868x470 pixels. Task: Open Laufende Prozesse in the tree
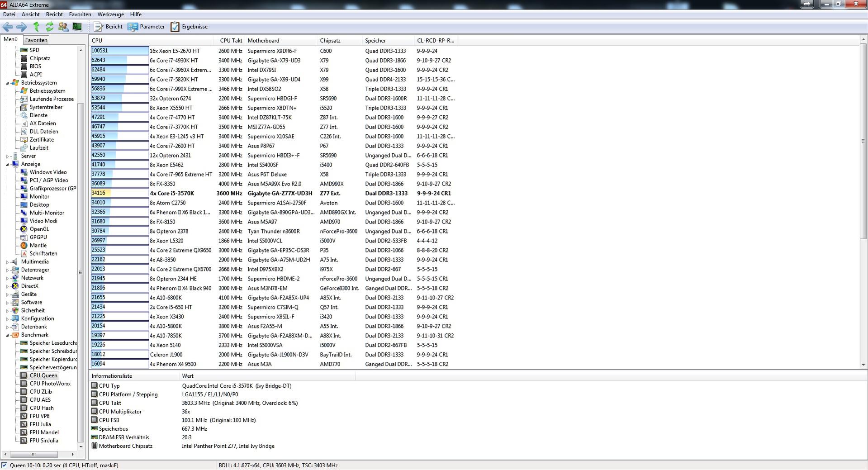pos(52,99)
